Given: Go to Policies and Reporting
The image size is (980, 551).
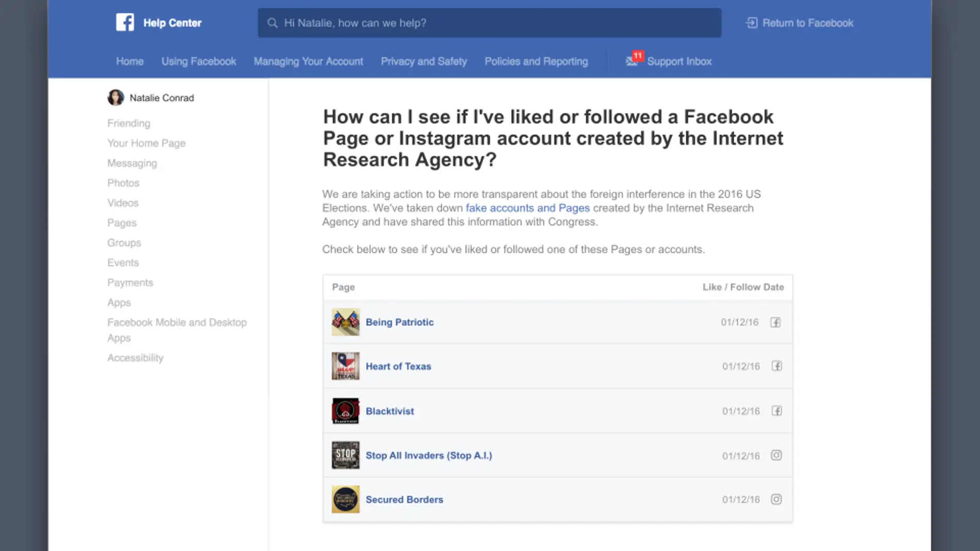Looking at the screenshot, I should (x=536, y=61).
